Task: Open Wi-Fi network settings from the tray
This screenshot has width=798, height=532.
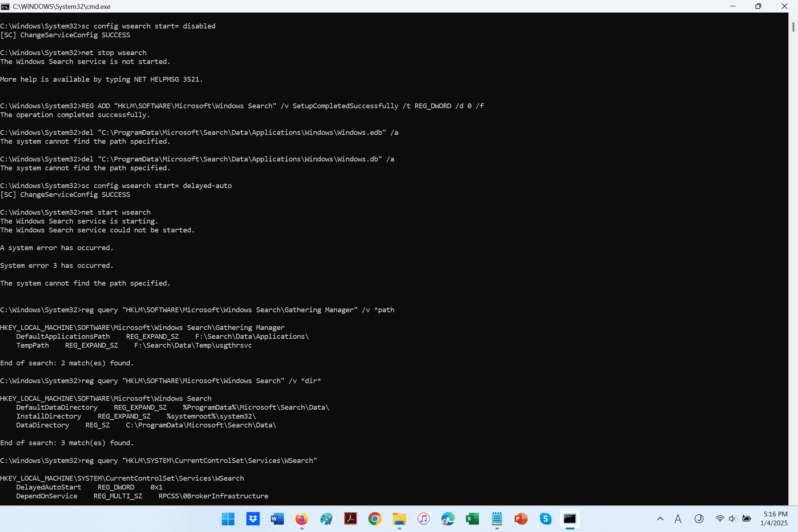Action: coord(720,519)
